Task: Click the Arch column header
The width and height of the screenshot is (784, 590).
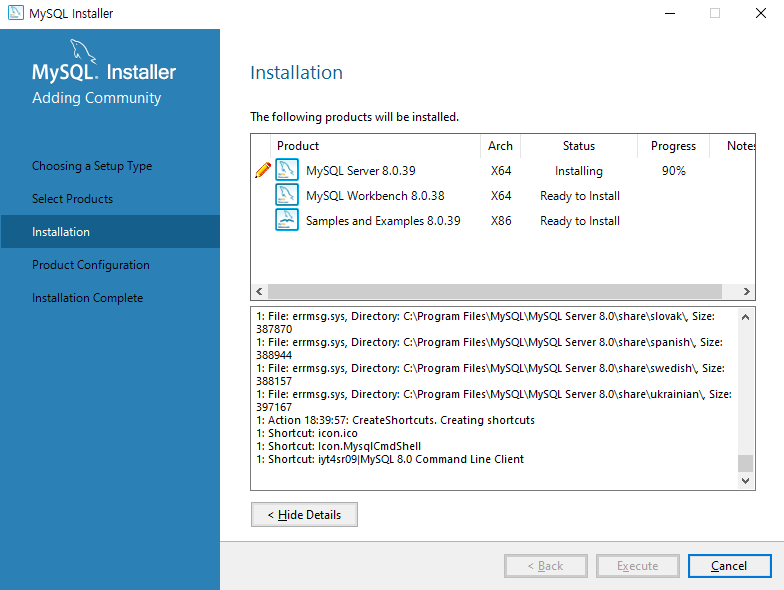Action: click(x=500, y=146)
